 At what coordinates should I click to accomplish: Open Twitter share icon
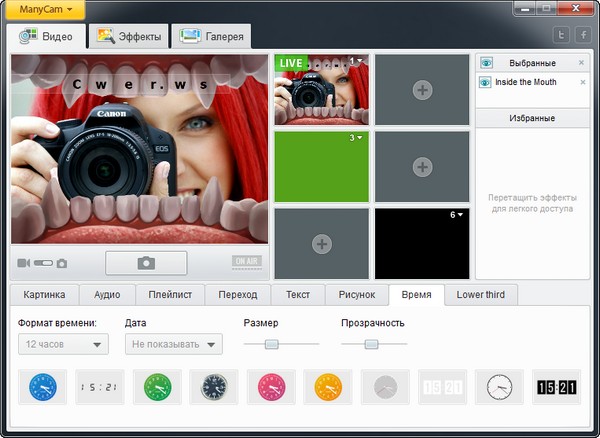(x=561, y=35)
